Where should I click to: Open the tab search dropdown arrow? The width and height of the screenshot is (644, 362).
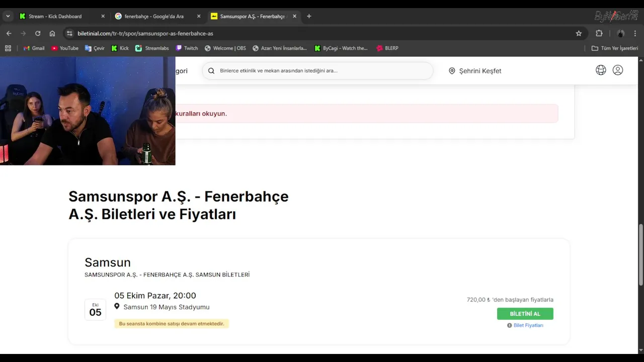[x=8, y=16]
